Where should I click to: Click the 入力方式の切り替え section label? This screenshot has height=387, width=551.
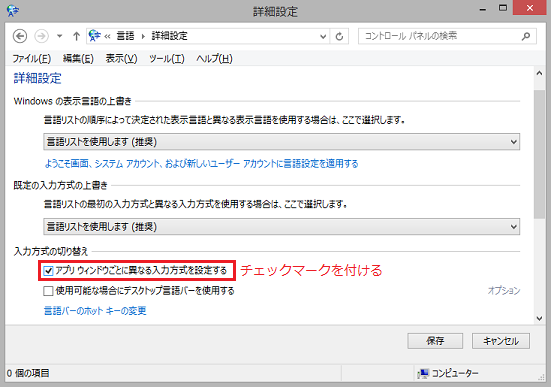click(51, 251)
